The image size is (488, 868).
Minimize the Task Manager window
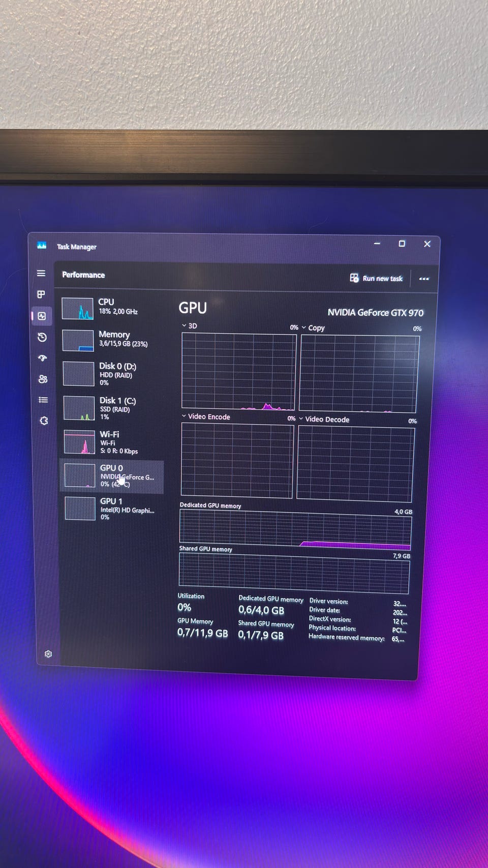point(377,244)
